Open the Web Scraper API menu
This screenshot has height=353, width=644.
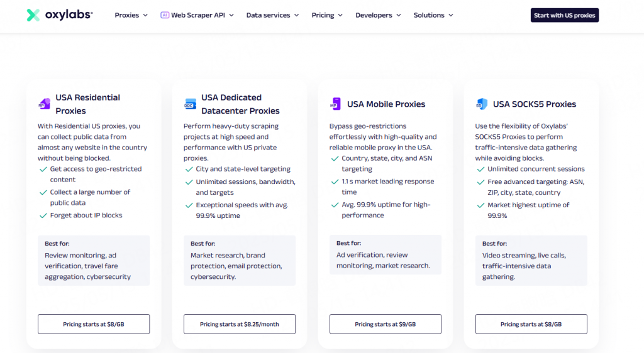coord(197,15)
